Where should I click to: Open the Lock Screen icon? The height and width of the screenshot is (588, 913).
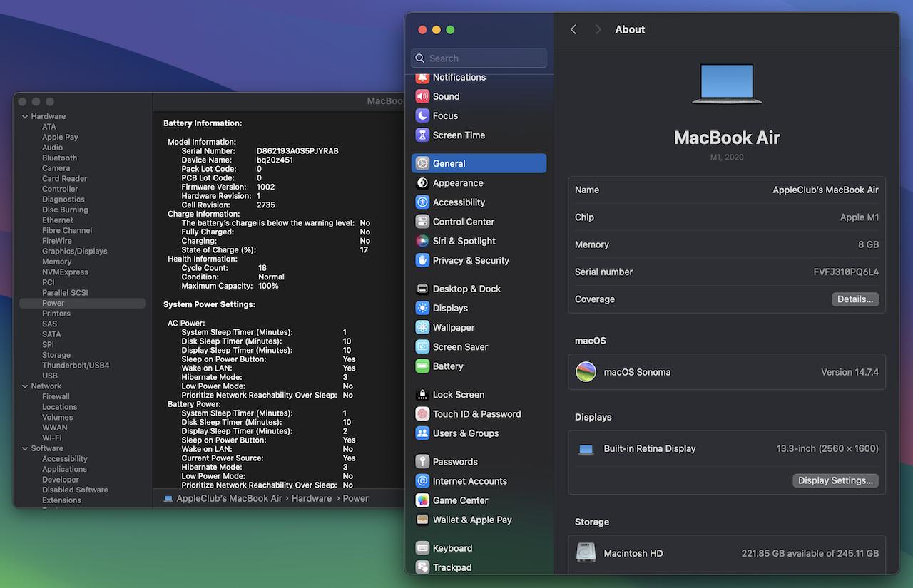422,394
